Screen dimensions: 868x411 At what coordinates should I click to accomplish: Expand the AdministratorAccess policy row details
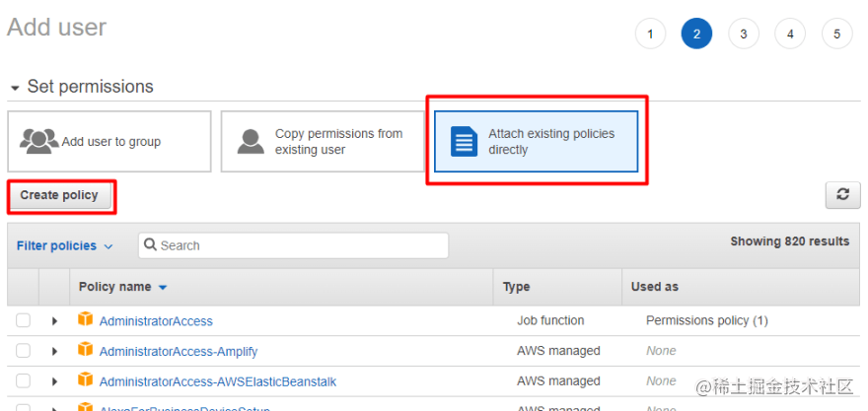pos(54,320)
